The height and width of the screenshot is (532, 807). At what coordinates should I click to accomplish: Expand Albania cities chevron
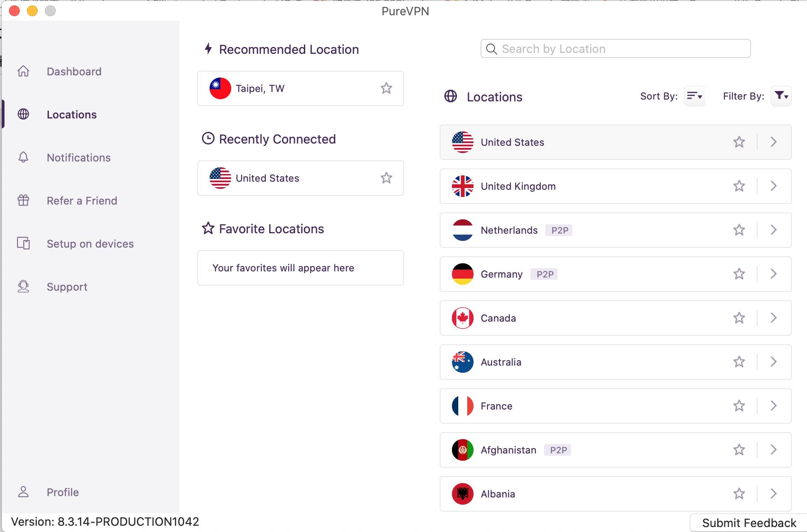point(774,493)
